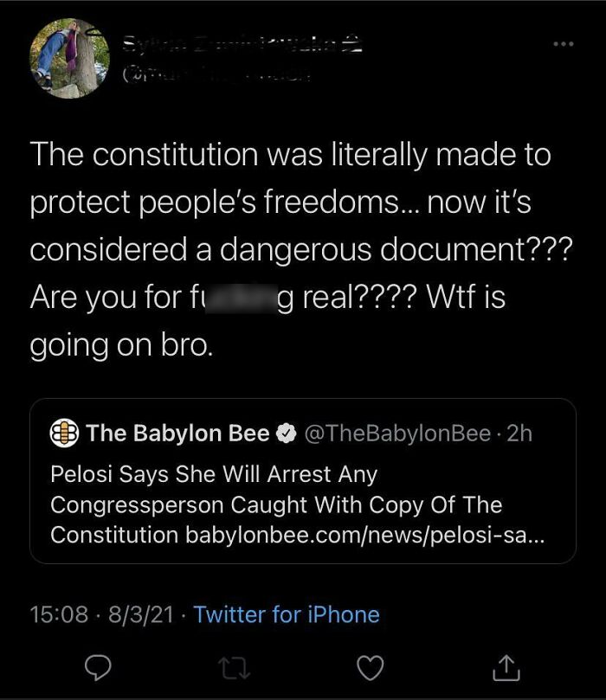
Task: Retweet this tweet
Action: tap(232, 665)
